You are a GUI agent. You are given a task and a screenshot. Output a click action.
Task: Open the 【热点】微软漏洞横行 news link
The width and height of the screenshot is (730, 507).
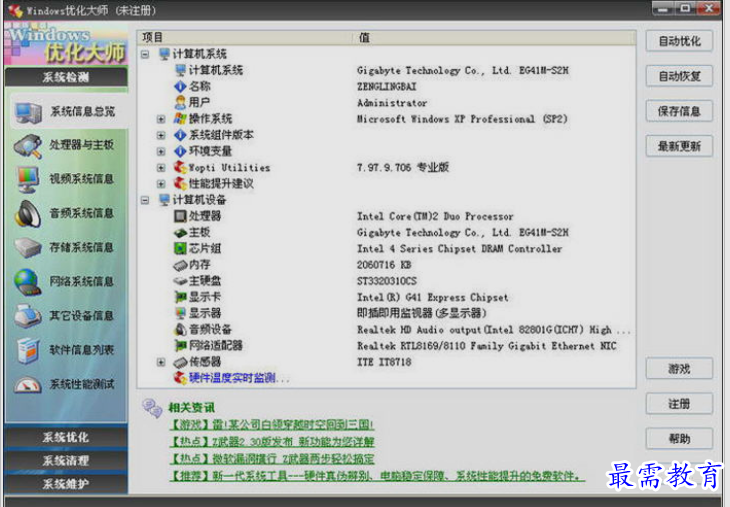tap(272, 459)
